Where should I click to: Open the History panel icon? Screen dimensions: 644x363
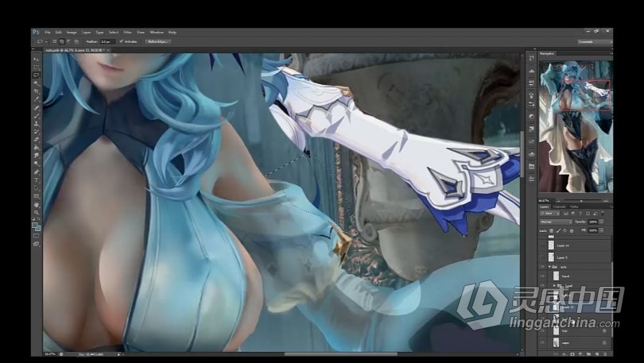click(531, 58)
